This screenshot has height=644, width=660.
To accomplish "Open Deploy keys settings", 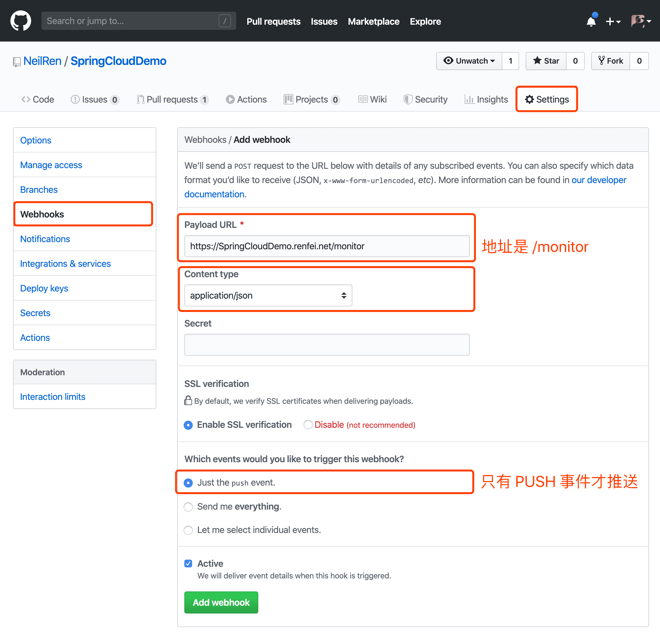I will pos(85,288).
